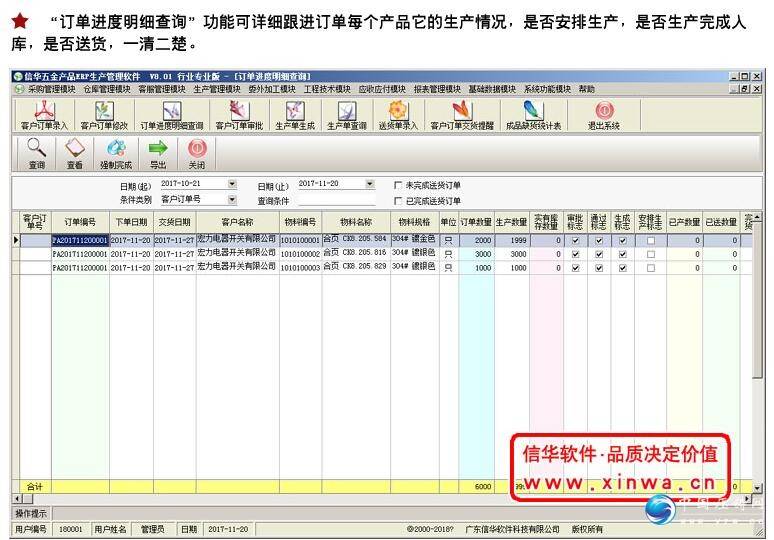774x540 pixels.
Task: Toggle 审批标志 checkbox for material 1010100003
Action: [x=575, y=268]
